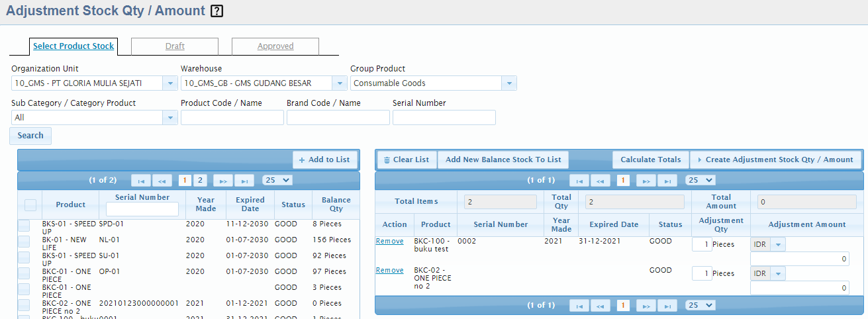The width and height of the screenshot is (868, 319).
Task: Select checkbox for BK-01 NEW LIFE row
Action: click(x=24, y=242)
